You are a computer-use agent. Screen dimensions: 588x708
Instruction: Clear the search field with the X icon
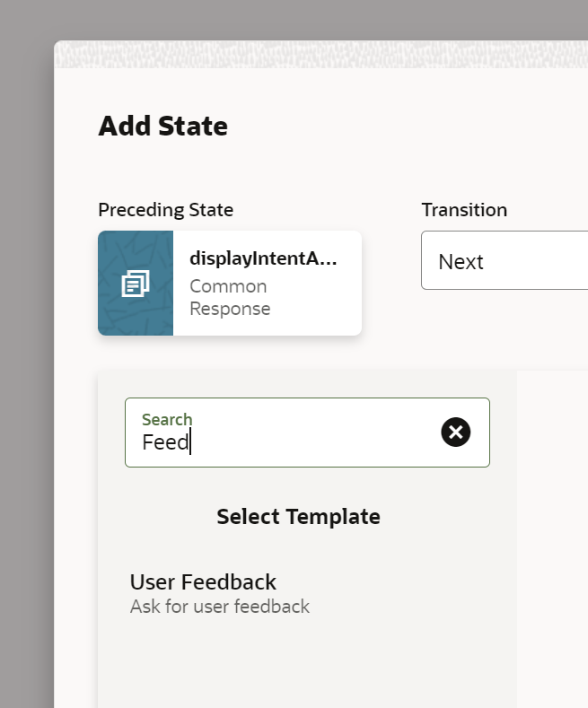tap(456, 433)
